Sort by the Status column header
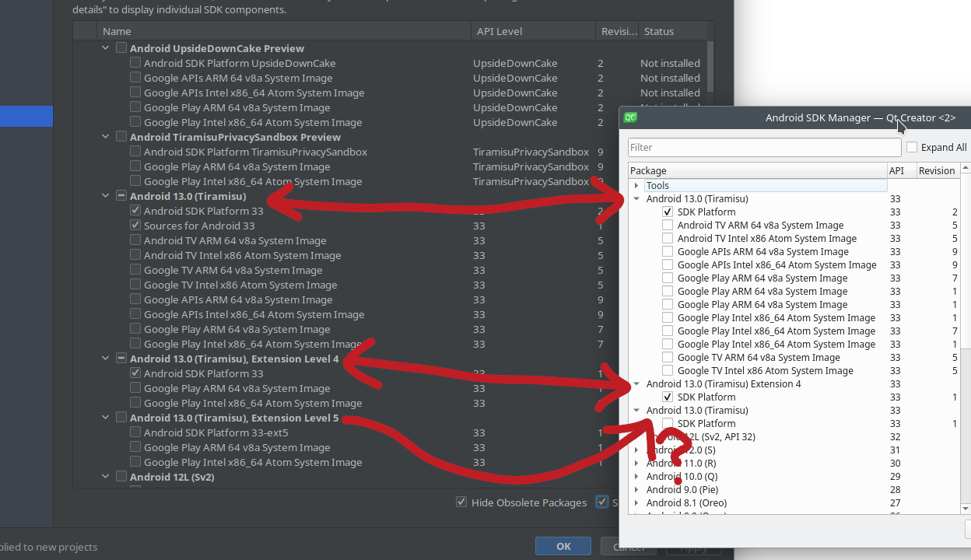971x560 pixels. coord(671,31)
